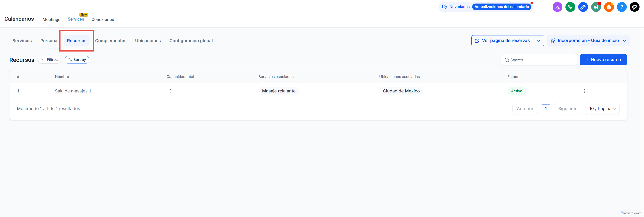Image resolution: width=644 pixels, height=217 pixels.
Task: Open the green phone dialer icon
Action: click(570, 7)
